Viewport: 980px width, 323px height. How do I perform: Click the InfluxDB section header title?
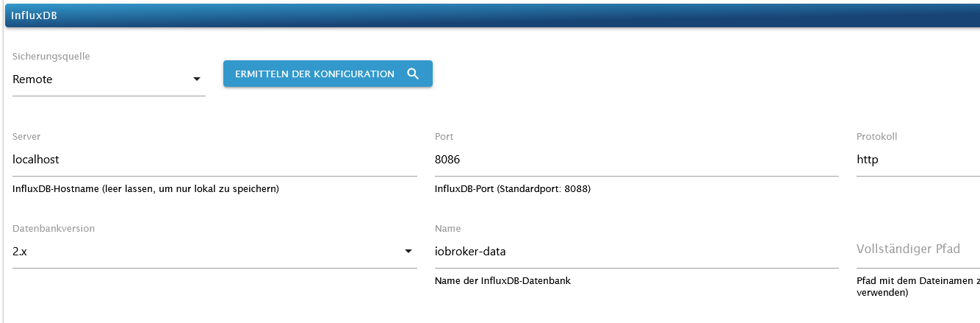click(x=35, y=15)
